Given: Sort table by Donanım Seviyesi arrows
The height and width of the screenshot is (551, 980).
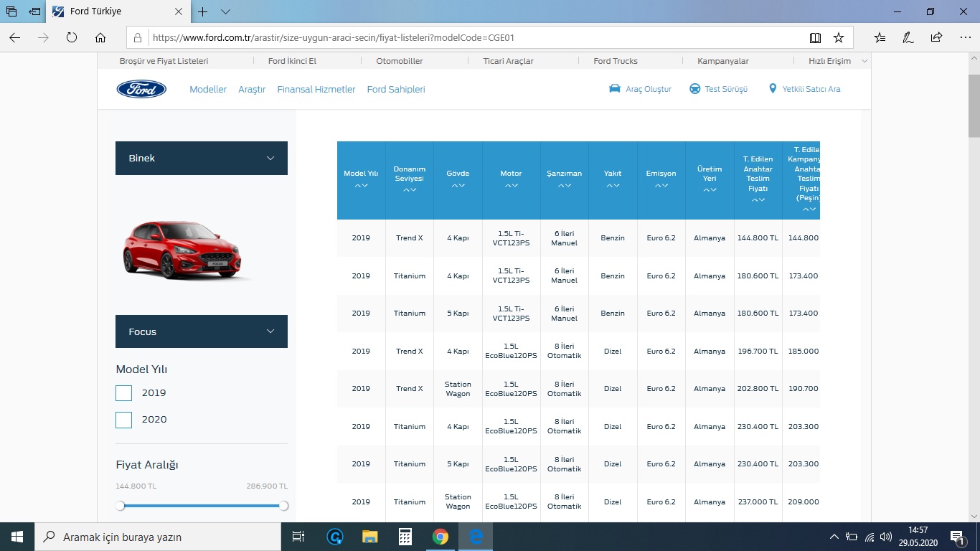Looking at the screenshot, I should (410, 190).
